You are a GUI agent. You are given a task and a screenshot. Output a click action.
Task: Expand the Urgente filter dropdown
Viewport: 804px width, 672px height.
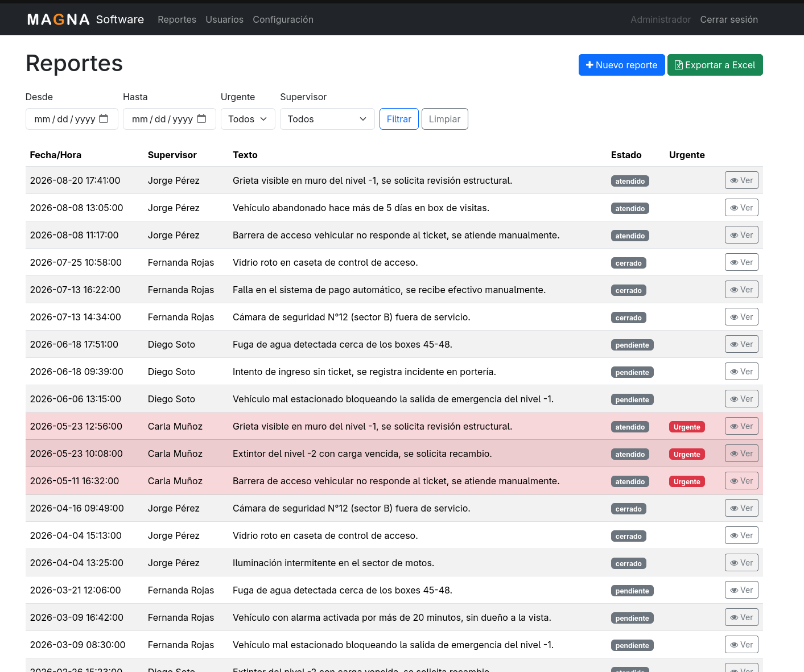point(248,119)
